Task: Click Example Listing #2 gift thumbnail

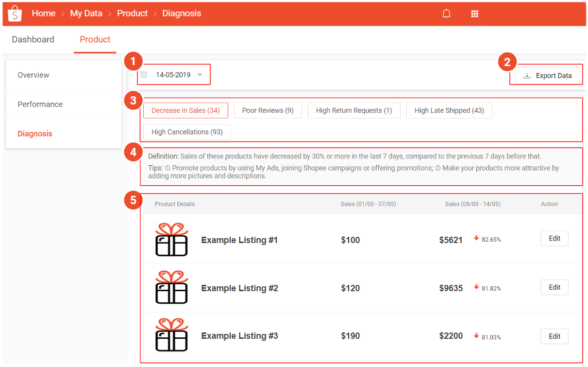Action: [171, 288]
